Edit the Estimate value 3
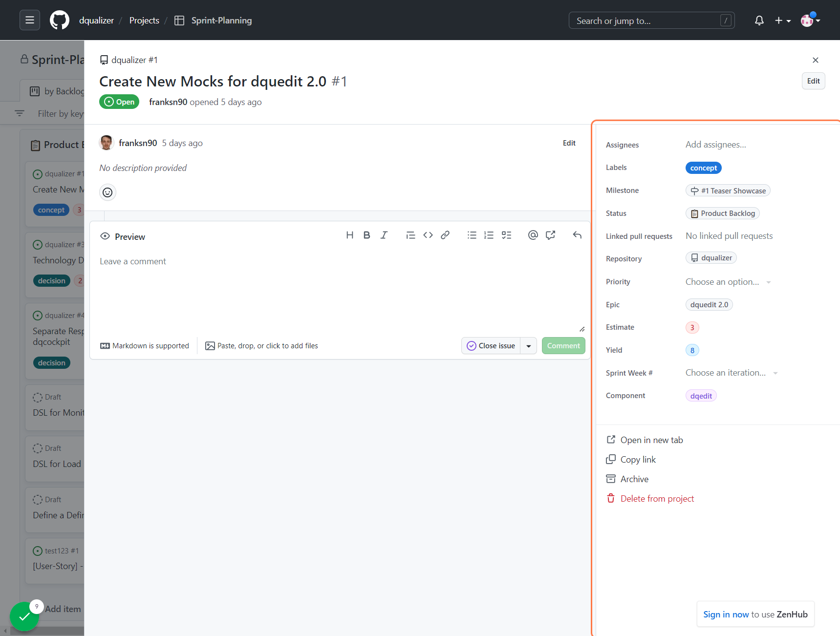840x636 pixels. click(x=692, y=328)
